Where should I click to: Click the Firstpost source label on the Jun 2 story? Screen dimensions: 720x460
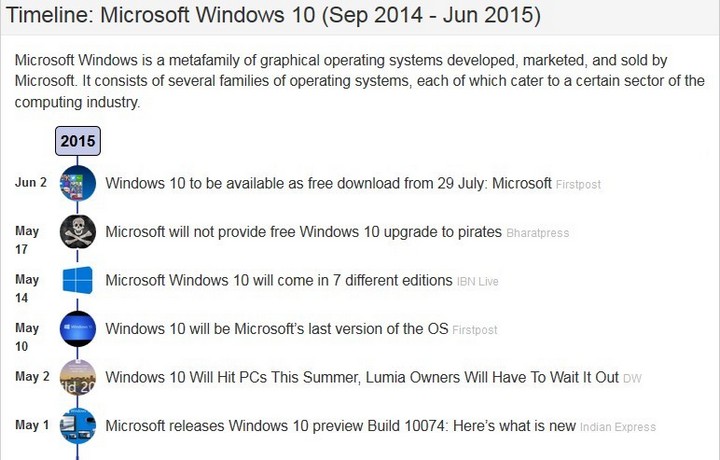[579, 184]
